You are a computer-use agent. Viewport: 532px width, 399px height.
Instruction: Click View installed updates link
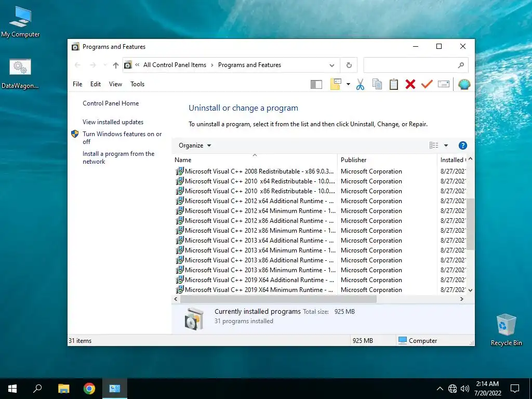point(113,122)
